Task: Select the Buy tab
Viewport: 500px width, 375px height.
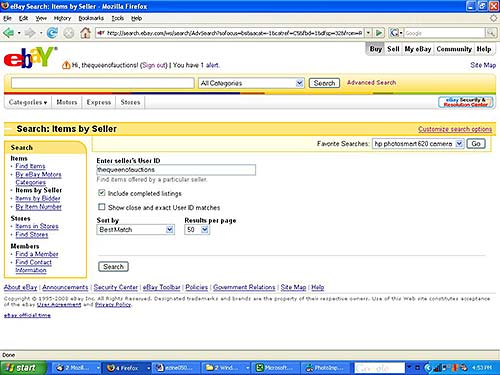Action: 376,49
